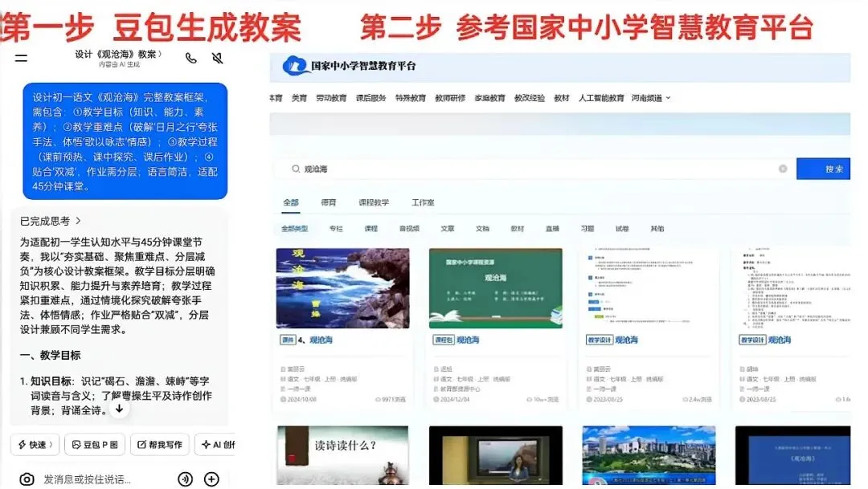This screenshot has height=489, width=868.
Task: Click the blue 搜索 button
Action: (823, 169)
